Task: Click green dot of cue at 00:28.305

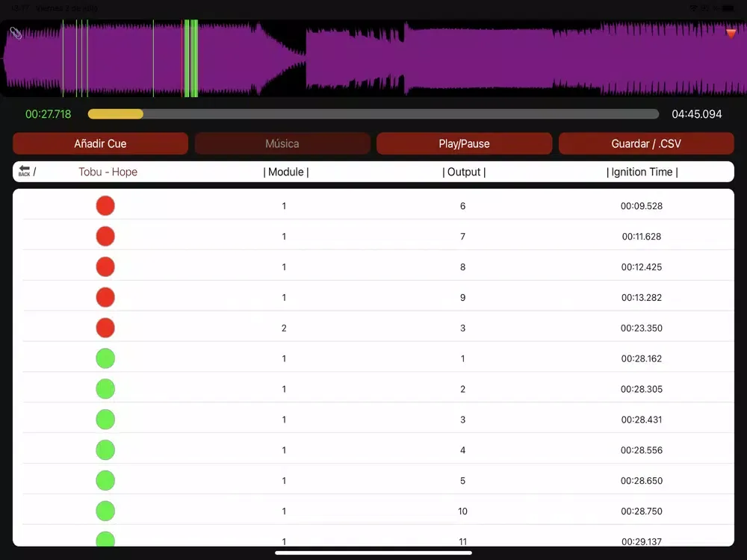Action: (105, 388)
